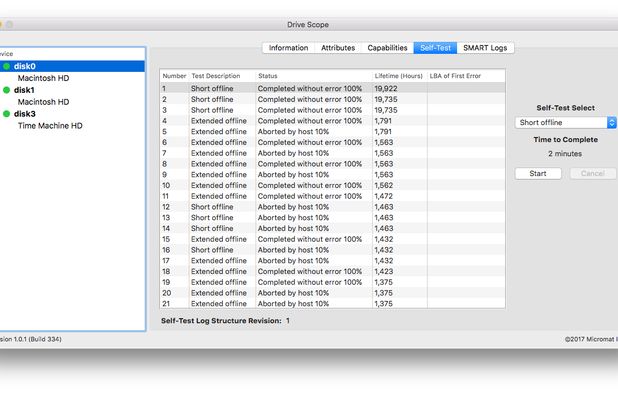Click the green status dot for disk1
The image size is (618, 394).
6,90
